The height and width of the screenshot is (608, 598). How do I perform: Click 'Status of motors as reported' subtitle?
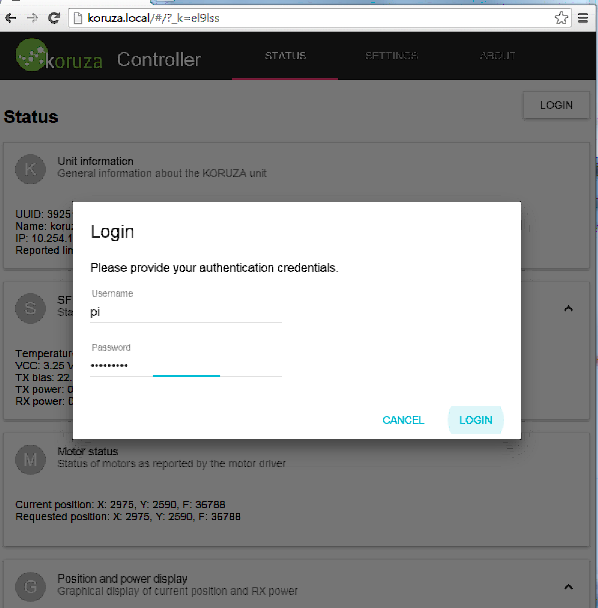(x=171, y=464)
